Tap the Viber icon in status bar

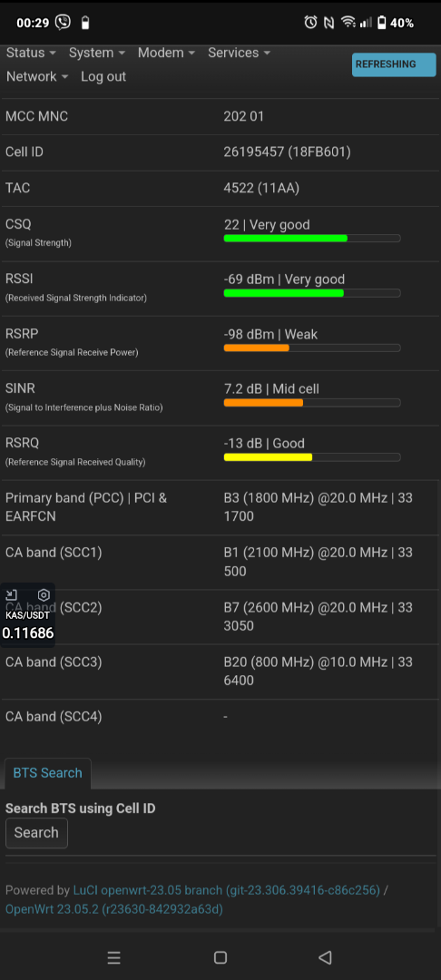point(64,23)
